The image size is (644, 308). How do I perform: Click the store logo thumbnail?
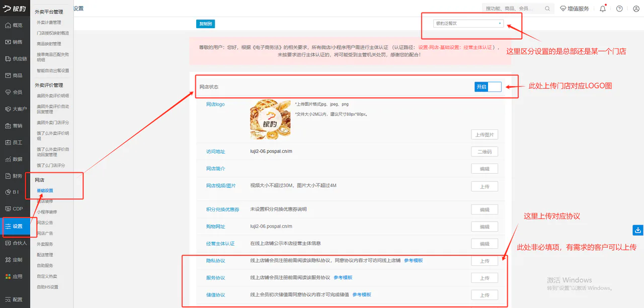click(270, 120)
